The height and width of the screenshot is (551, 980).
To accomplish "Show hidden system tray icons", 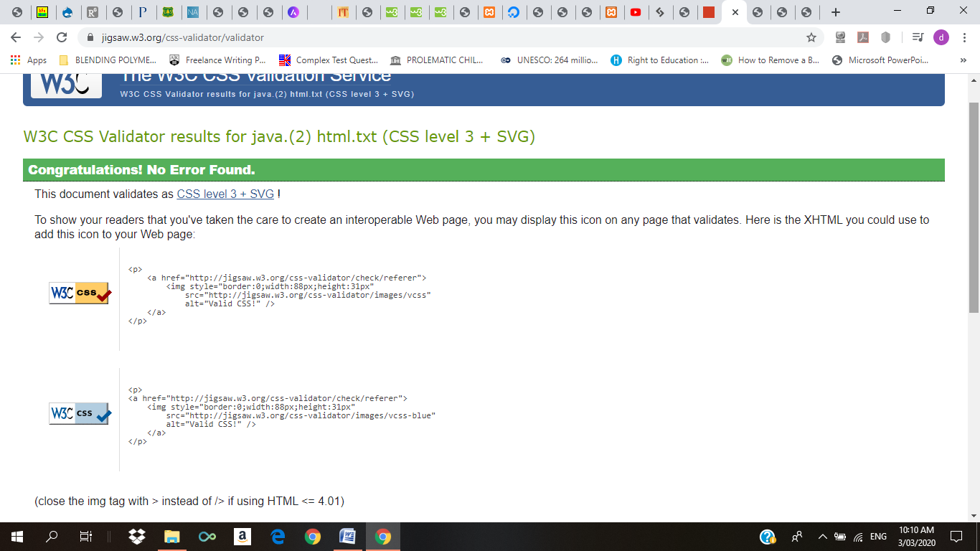I will point(822,537).
